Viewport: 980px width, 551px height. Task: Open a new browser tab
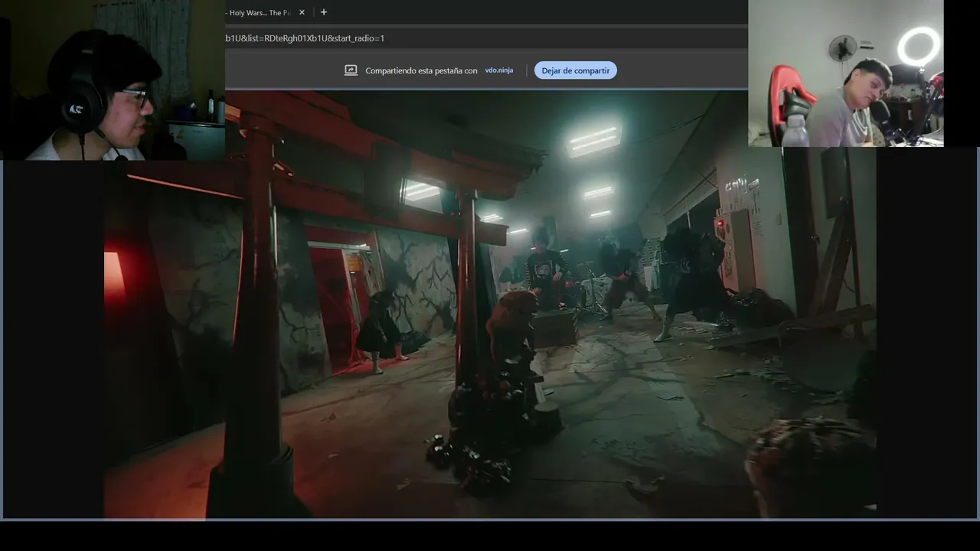pos(324,12)
